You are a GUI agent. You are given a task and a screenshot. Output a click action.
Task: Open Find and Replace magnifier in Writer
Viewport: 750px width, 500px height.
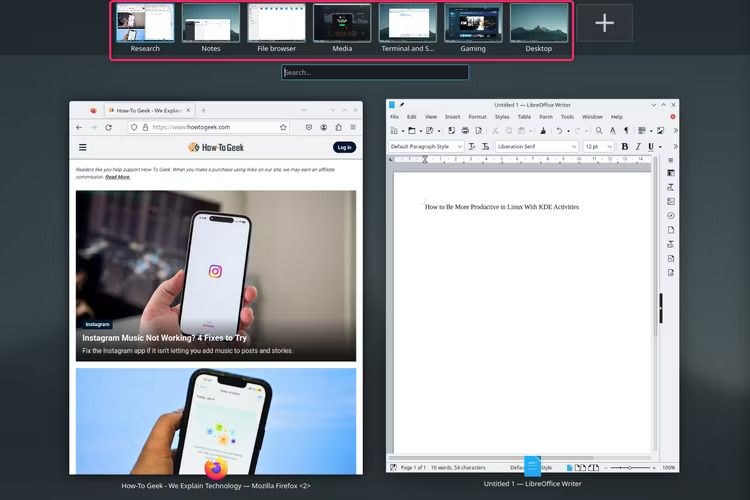coord(599,130)
